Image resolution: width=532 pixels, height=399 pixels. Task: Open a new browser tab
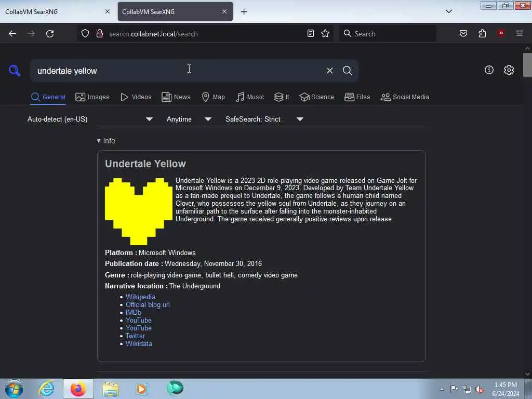(244, 12)
